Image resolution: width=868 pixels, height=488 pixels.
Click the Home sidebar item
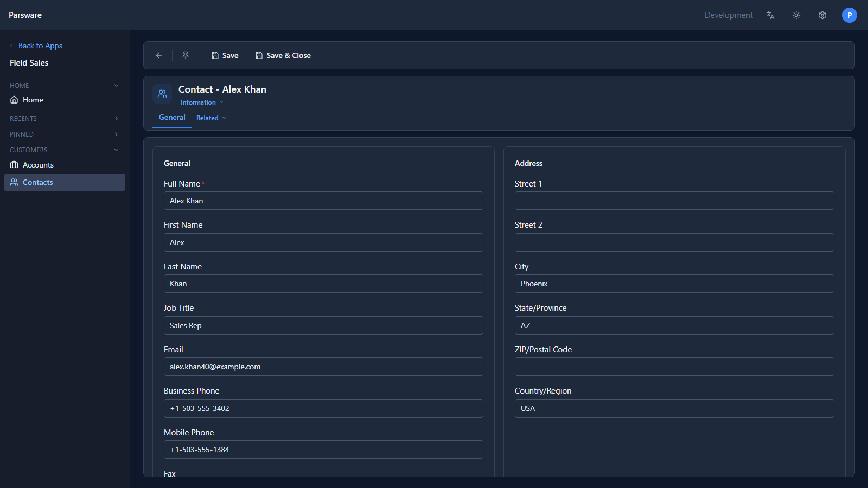click(x=65, y=100)
